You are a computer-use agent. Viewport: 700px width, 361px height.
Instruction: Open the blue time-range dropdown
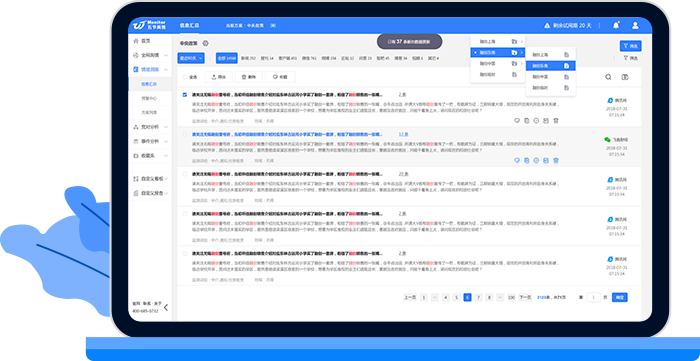click(192, 58)
